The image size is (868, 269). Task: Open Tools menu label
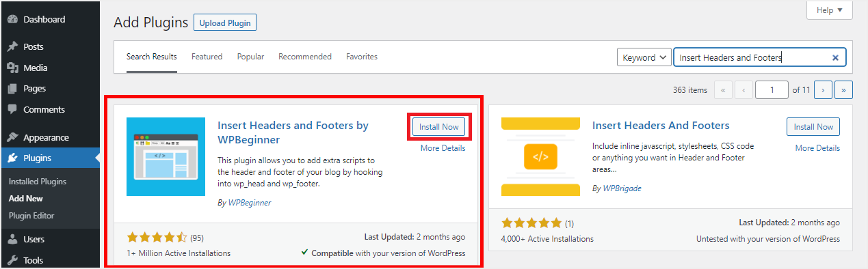coord(34,260)
